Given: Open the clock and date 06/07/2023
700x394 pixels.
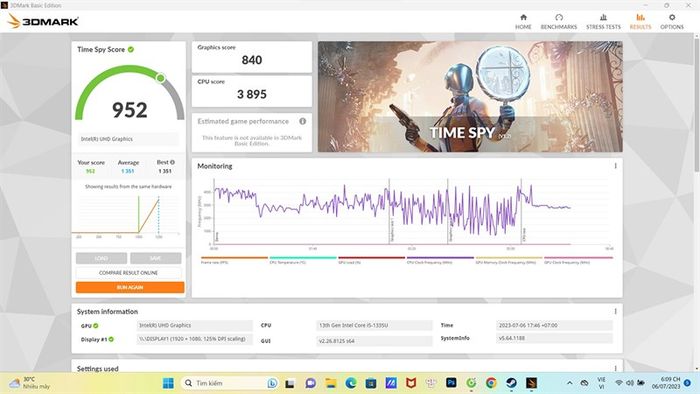Looking at the screenshot, I should click(x=666, y=383).
